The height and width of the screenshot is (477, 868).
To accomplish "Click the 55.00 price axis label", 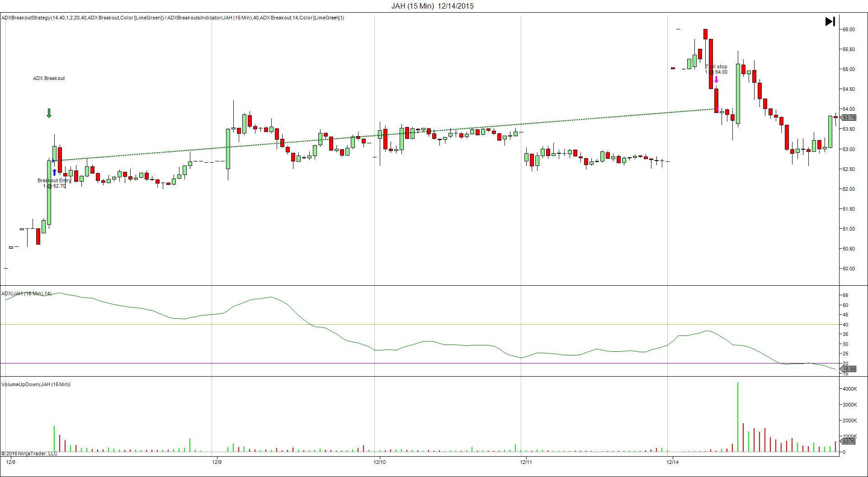I will (x=849, y=69).
